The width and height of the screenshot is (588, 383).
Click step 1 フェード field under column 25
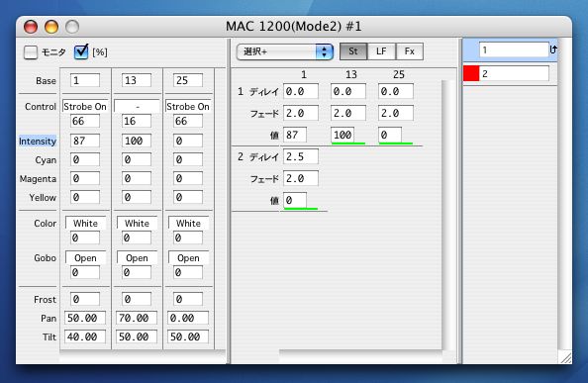396,113
